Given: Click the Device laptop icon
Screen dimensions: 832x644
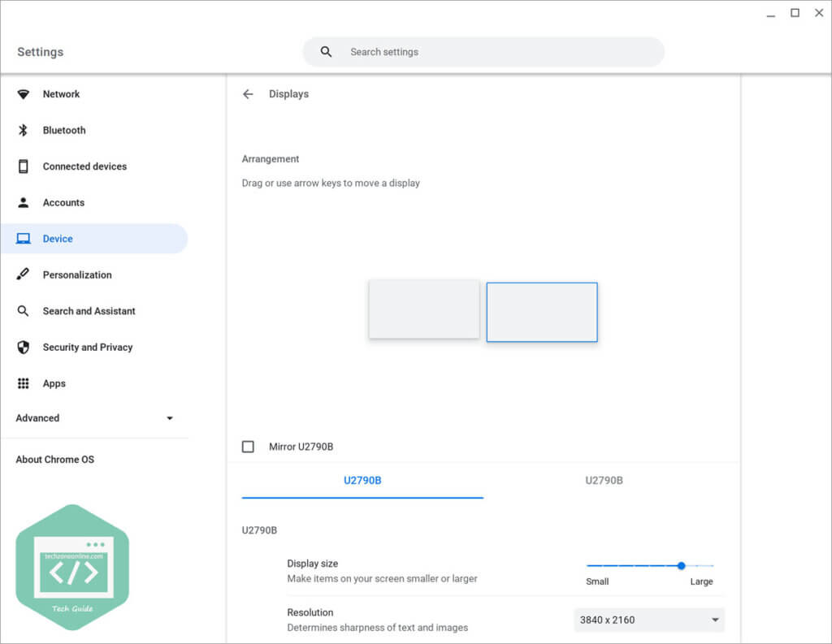Looking at the screenshot, I should tap(24, 238).
